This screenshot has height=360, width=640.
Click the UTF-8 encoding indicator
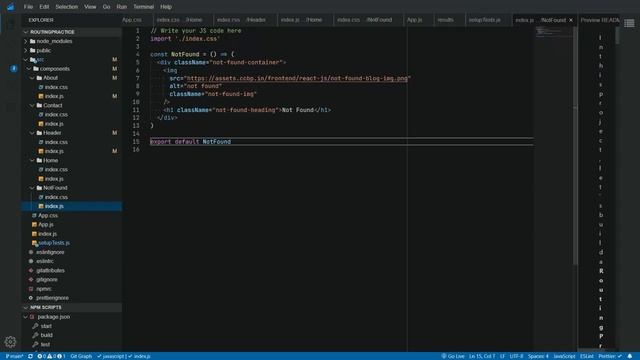click(x=516, y=356)
